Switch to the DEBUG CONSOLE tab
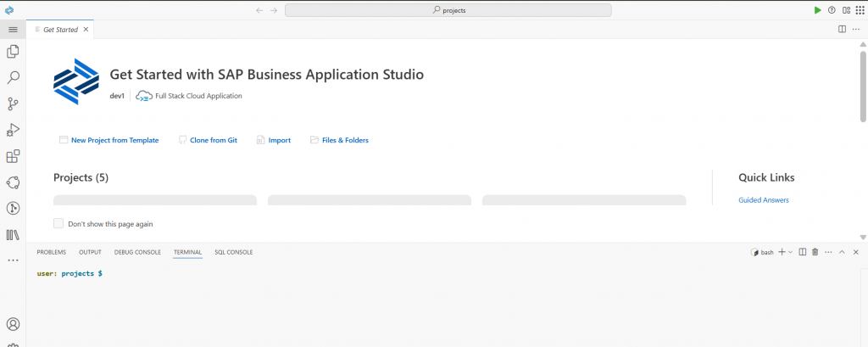Screen dimensions: 868x347 pos(137,252)
